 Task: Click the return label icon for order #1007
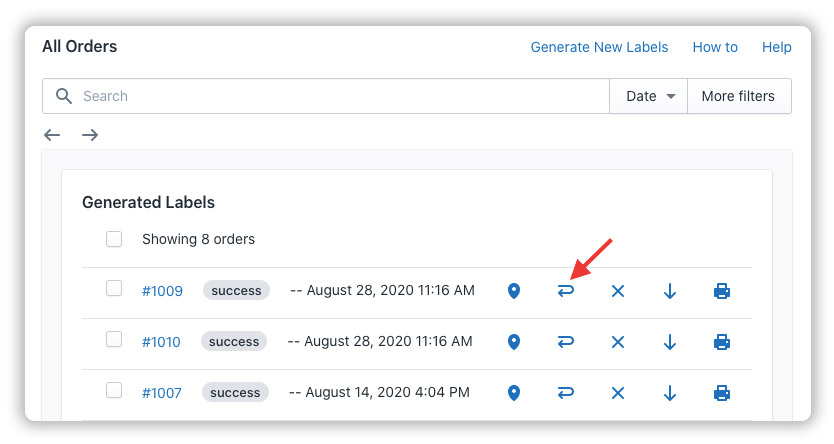click(x=566, y=393)
